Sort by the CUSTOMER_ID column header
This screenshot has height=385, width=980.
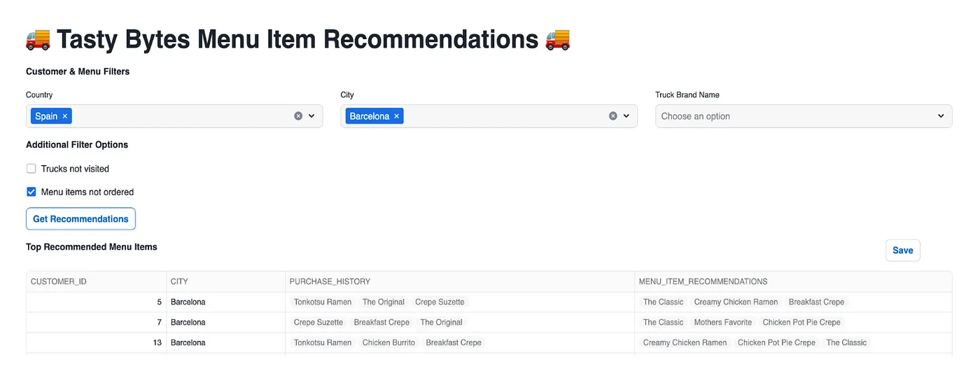pos(59,281)
